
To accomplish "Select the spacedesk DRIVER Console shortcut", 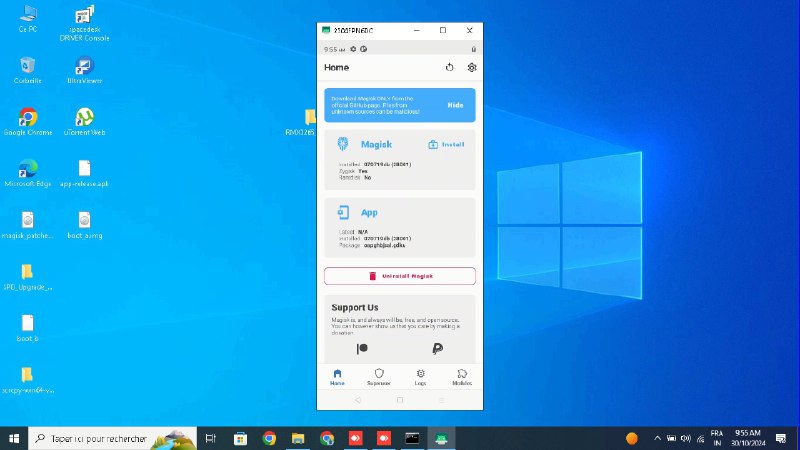I will pyautogui.click(x=84, y=23).
